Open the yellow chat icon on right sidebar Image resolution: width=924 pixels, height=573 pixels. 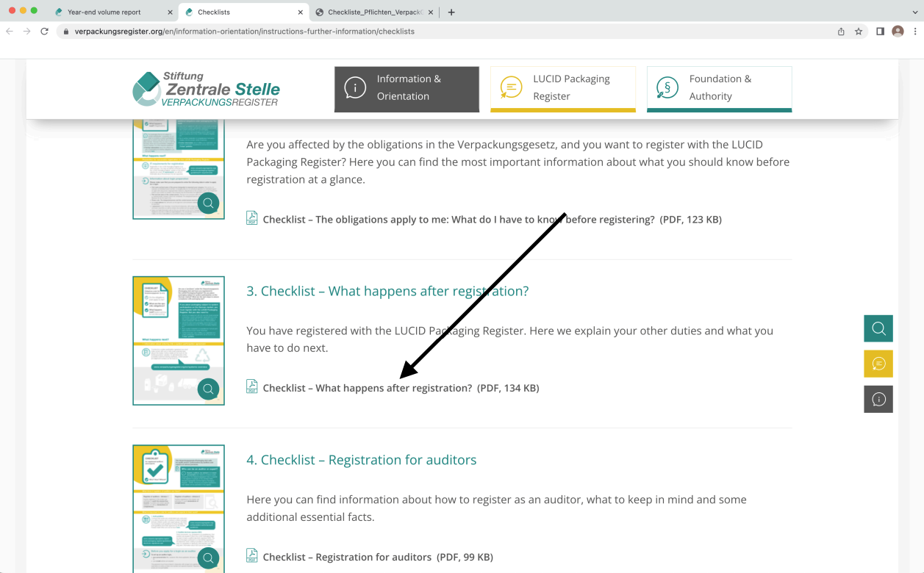pyautogui.click(x=878, y=364)
